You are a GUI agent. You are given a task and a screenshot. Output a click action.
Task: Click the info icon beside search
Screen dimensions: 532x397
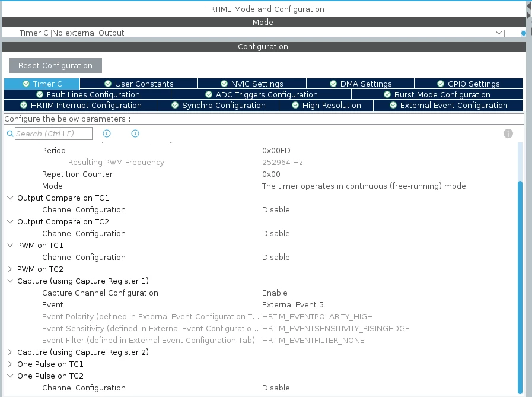[x=508, y=134]
